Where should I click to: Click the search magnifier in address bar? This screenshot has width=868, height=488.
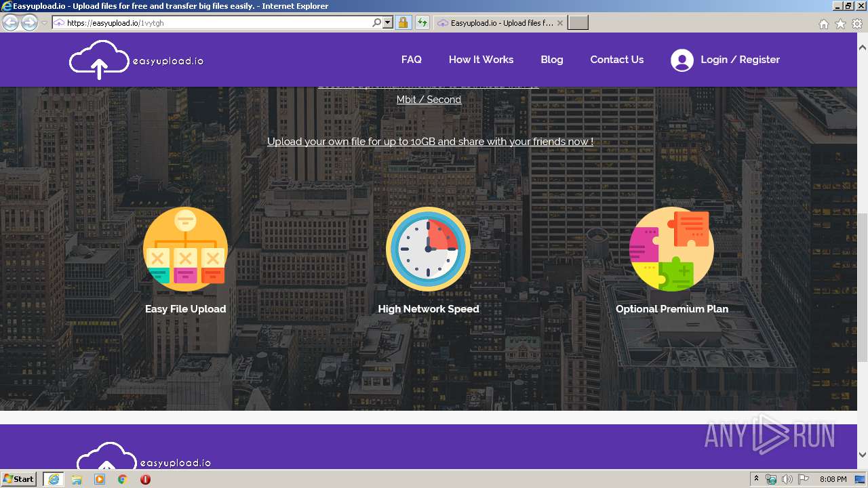tap(377, 23)
